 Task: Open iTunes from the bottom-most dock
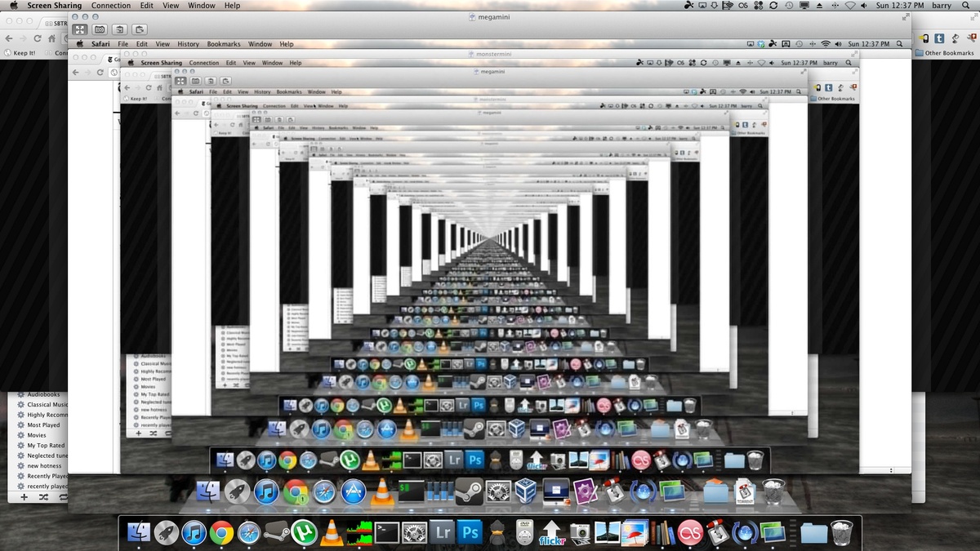pyautogui.click(x=194, y=533)
